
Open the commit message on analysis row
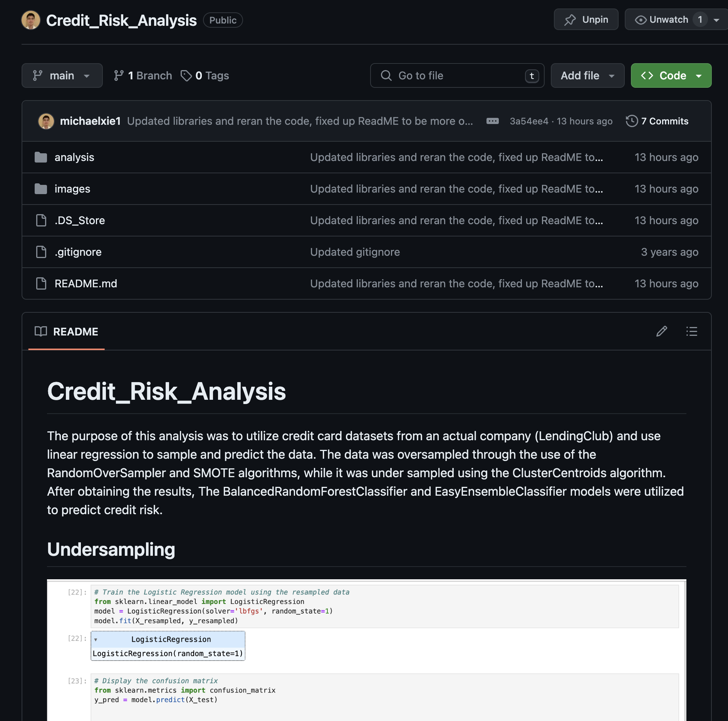click(x=456, y=157)
